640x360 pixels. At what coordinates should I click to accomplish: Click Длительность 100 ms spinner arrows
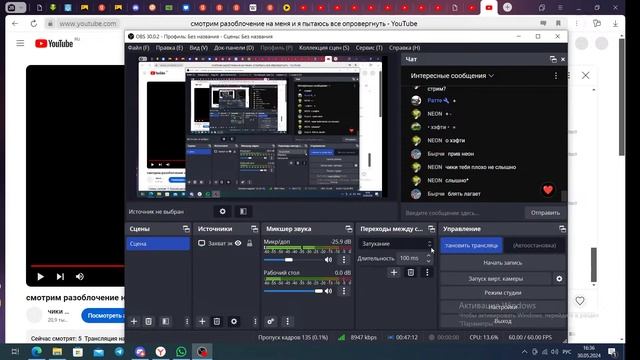[429, 258]
